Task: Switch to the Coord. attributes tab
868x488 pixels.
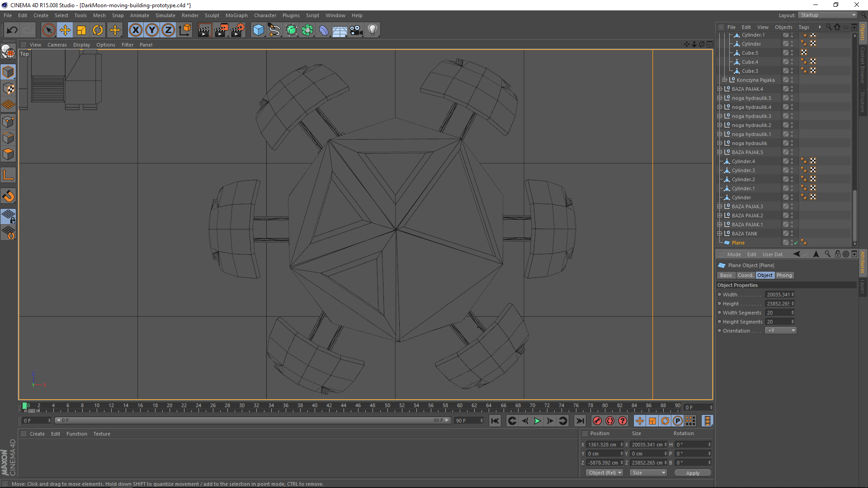Action: tap(745, 275)
